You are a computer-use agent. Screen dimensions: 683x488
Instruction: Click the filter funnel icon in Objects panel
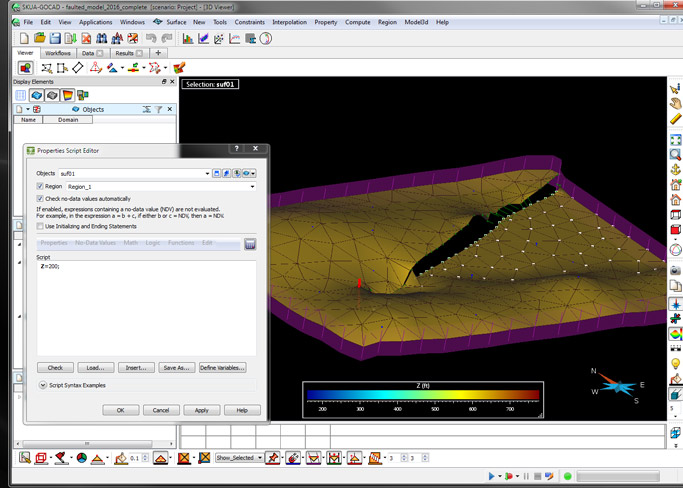pos(158,109)
